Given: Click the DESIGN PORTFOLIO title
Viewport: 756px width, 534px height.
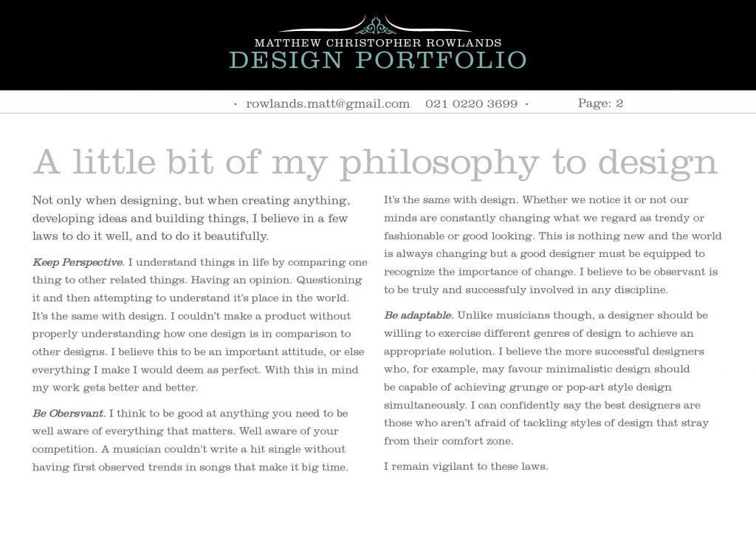Looking at the screenshot, I should [377, 61].
